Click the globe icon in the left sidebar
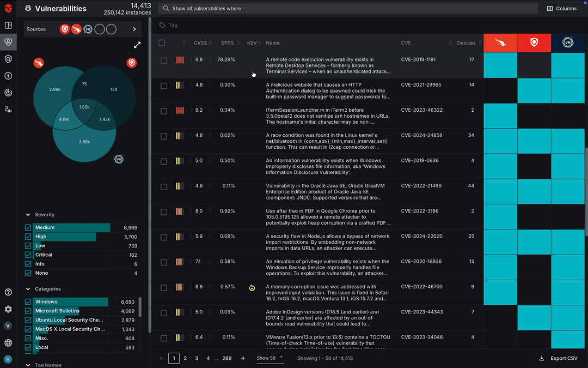Screen dimensions: 588x368 click(x=8, y=344)
